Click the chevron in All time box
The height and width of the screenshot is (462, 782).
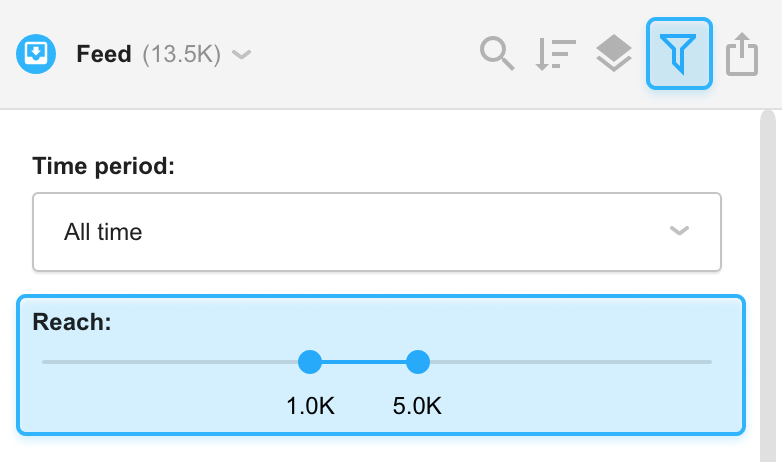click(x=679, y=231)
